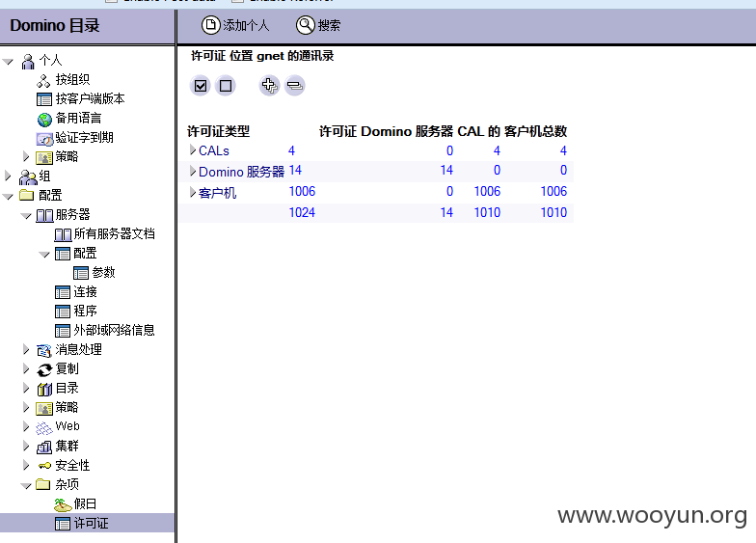Expand the 安全性 tree node
This screenshot has width=756, height=543.
pos(27,465)
